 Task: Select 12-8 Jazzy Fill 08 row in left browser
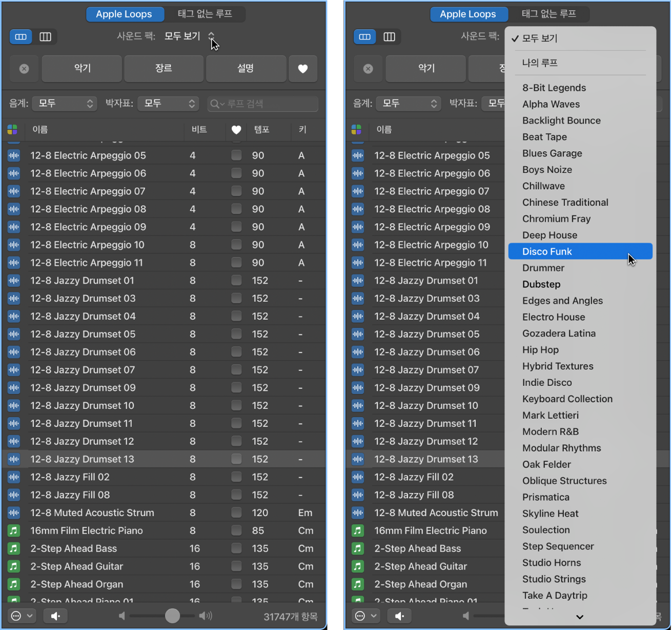coord(164,495)
